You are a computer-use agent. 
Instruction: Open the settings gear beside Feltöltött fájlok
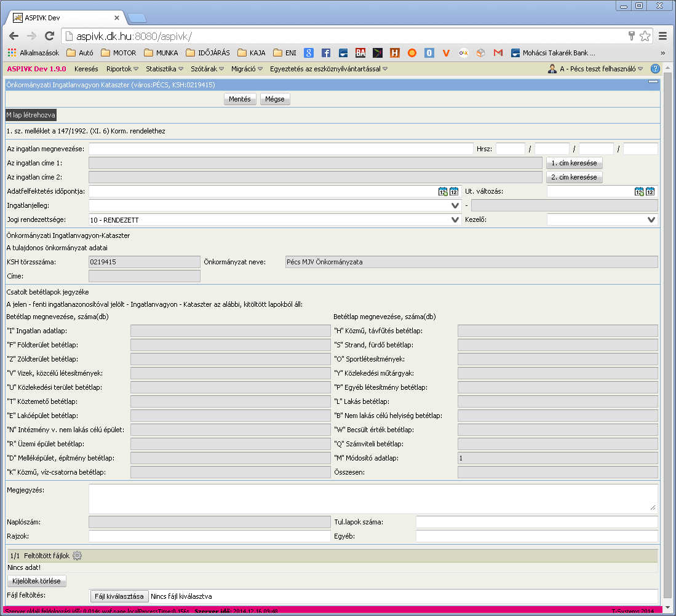pos(77,556)
